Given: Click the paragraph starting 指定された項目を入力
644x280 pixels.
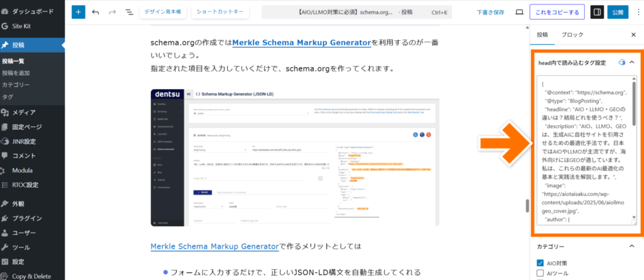Looking at the screenshot, I should coord(273,68).
